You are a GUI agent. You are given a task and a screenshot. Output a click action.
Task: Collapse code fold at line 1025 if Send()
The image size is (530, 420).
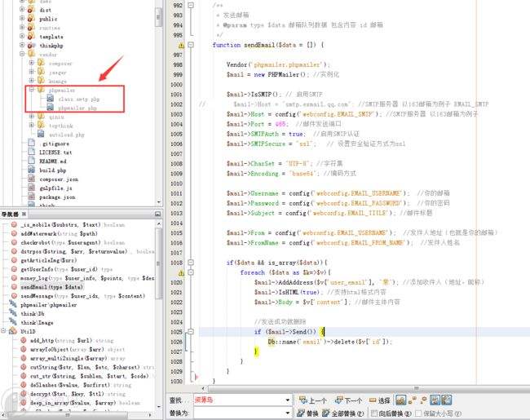coord(191,332)
